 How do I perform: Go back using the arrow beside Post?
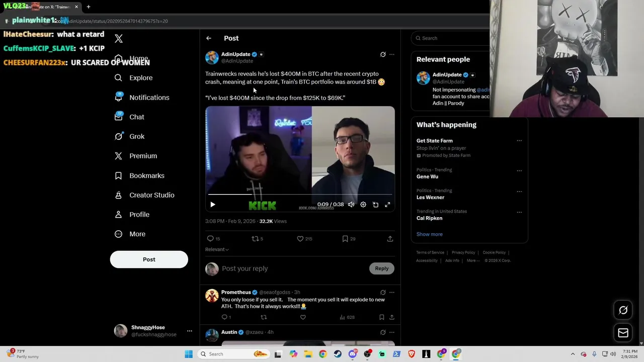click(209, 38)
